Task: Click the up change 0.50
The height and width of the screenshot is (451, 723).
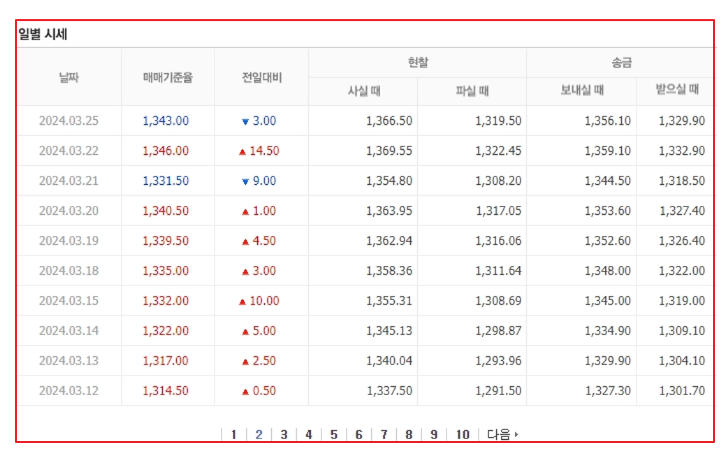Action: point(259,391)
